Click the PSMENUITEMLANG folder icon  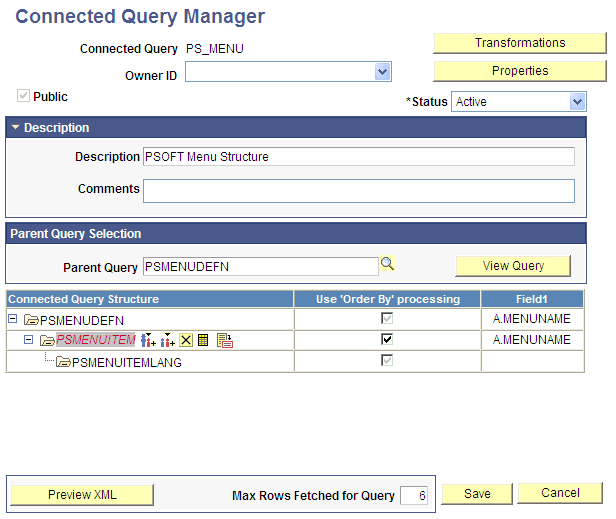[x=63, y=361]
